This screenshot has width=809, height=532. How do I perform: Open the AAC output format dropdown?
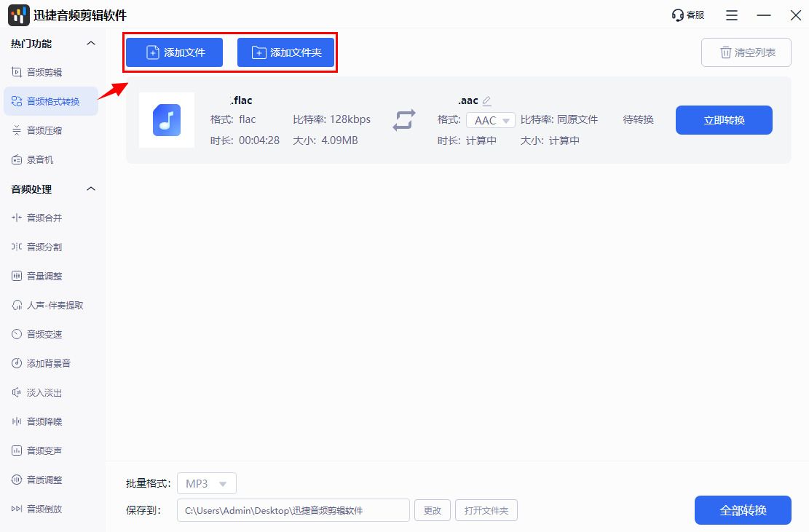491,120
